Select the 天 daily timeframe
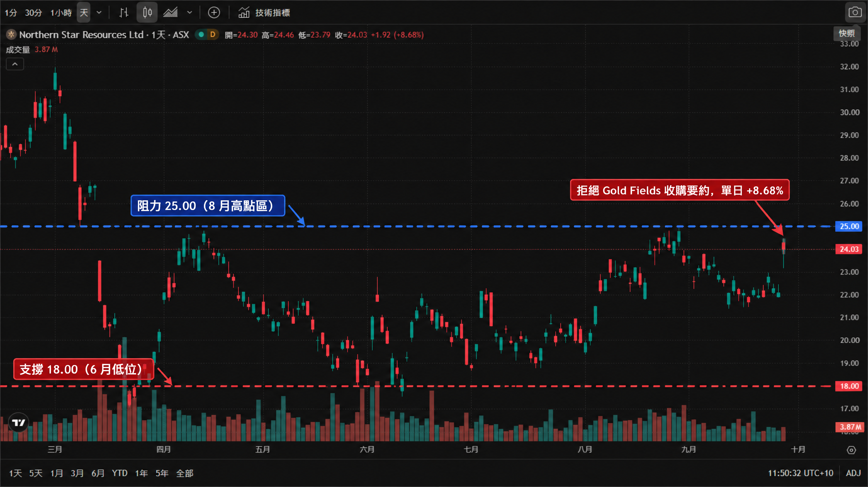The width and height of the screenshot is (868, 487). pos(83,13)
